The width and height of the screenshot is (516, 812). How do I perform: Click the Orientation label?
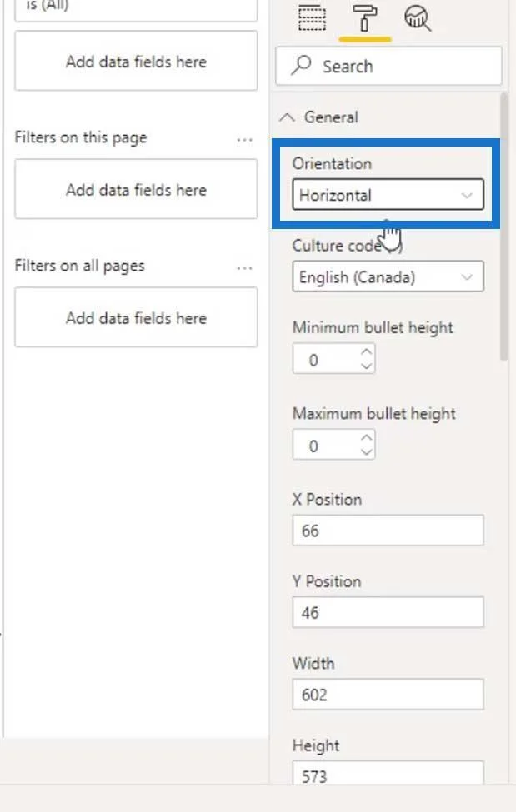(x=332, y=163)
